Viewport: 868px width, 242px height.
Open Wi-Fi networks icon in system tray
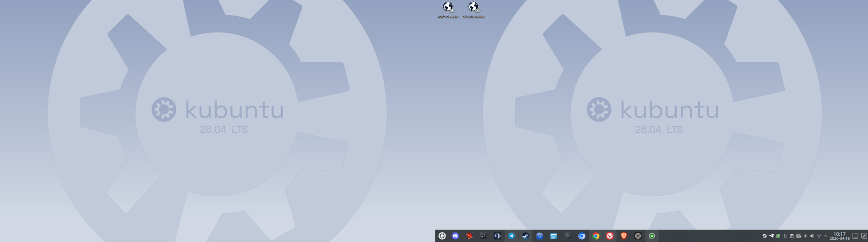pyautogui.click(x=819, y=236)
